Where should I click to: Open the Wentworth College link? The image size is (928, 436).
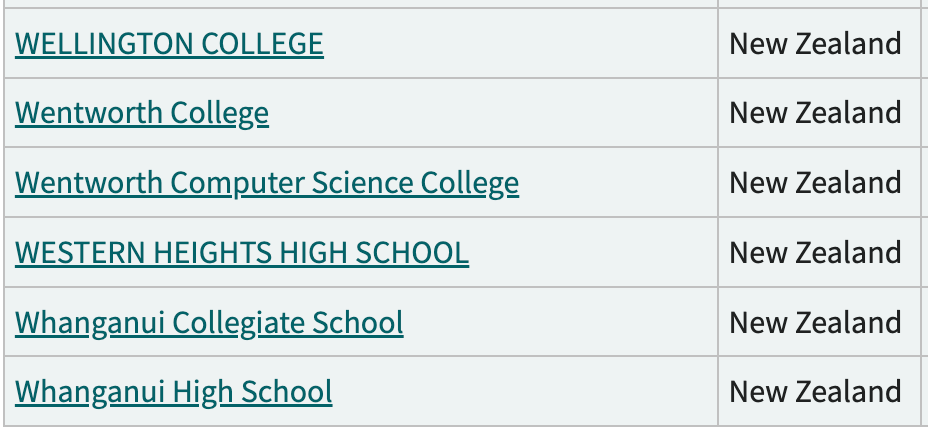coord(142,113)
